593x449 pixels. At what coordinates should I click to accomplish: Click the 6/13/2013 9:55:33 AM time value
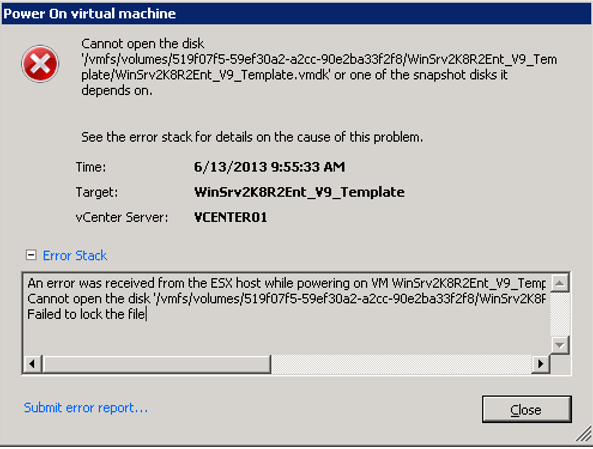(x=269, y=167)
